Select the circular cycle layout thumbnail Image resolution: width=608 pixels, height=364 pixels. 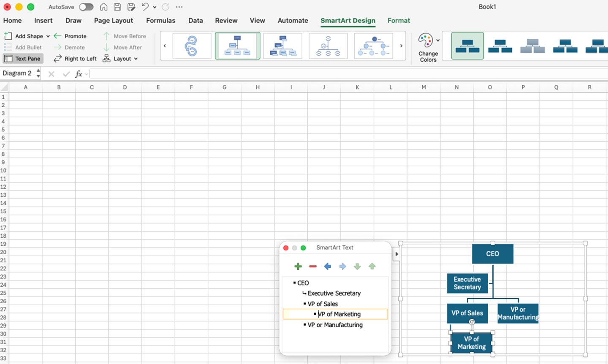pos(192,46)
